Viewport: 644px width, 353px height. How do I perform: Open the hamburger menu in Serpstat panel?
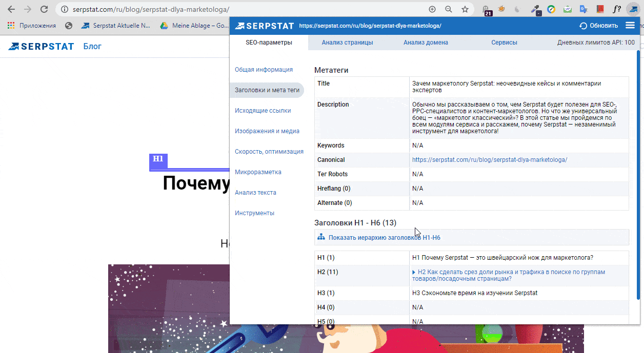pos(630,26)
